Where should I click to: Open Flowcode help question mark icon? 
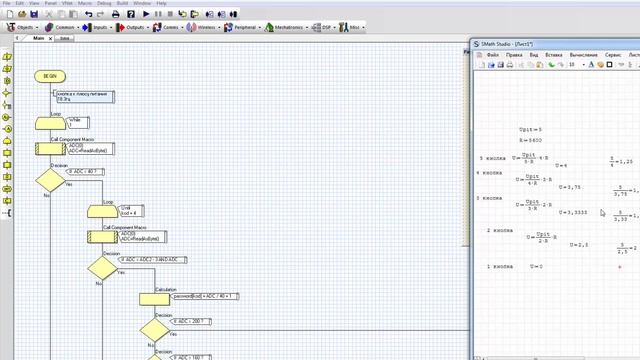(131, 14)
